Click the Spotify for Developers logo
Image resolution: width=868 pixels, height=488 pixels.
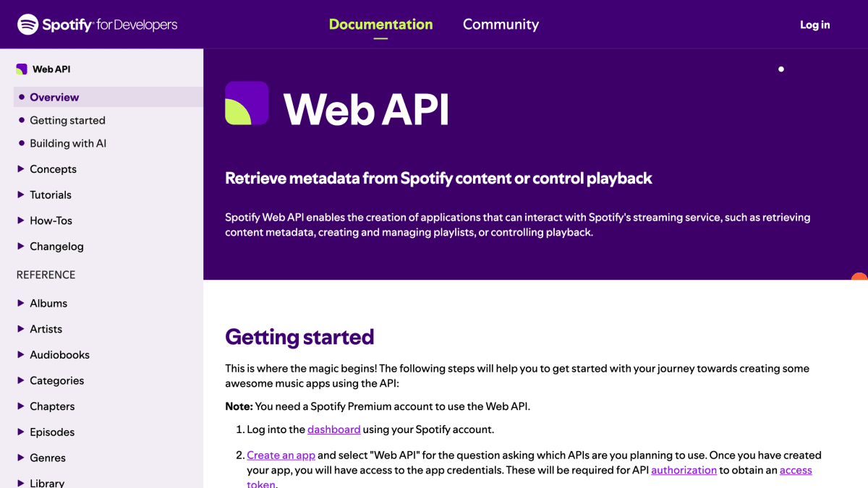[98, 25]
